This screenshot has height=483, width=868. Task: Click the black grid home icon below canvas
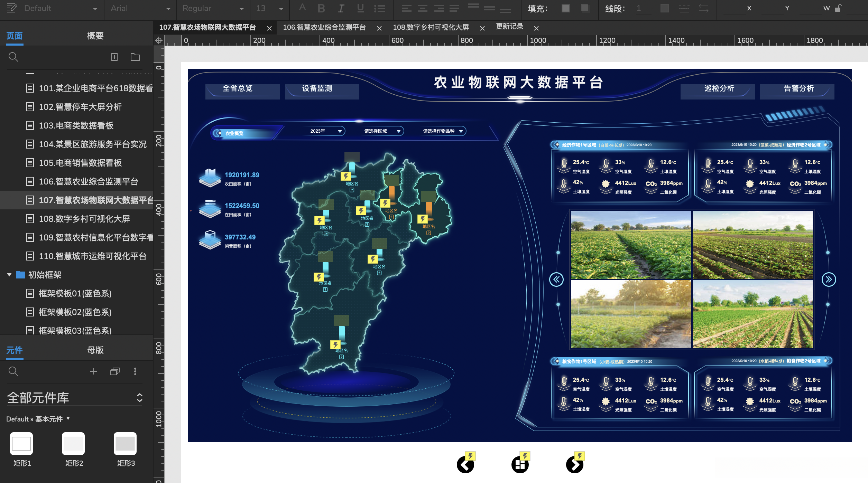pos(520,465)
